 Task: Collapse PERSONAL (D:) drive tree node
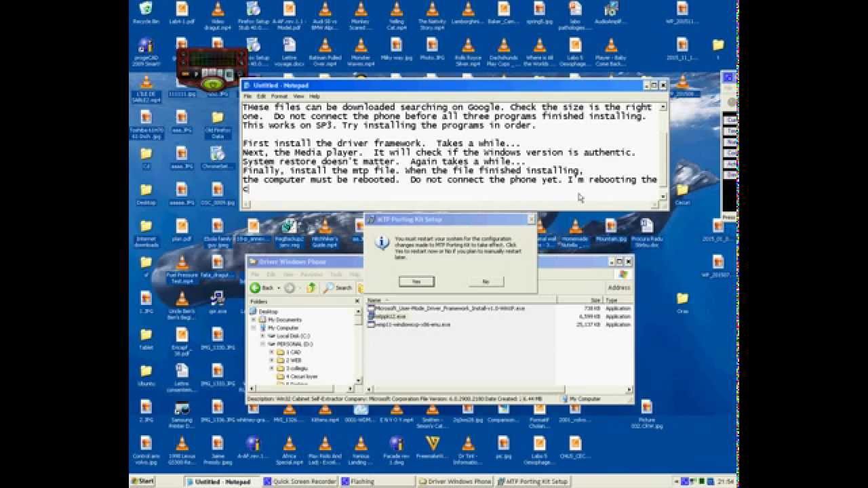(x=262, y=344)
